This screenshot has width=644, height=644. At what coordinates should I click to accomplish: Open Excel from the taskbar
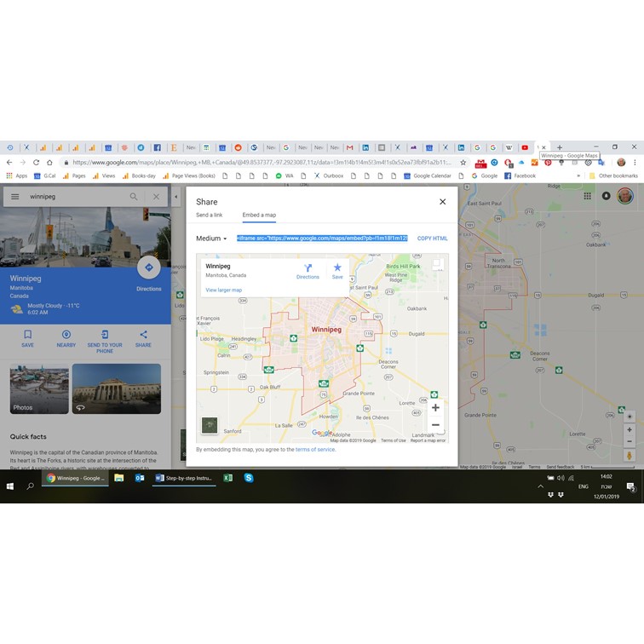click(x=228, y=478)
